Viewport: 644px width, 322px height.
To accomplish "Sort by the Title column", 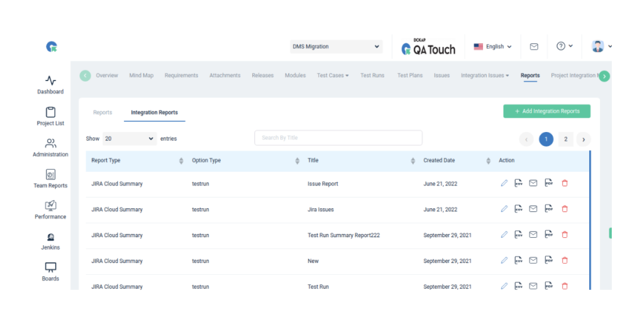I will pos(413,161).
